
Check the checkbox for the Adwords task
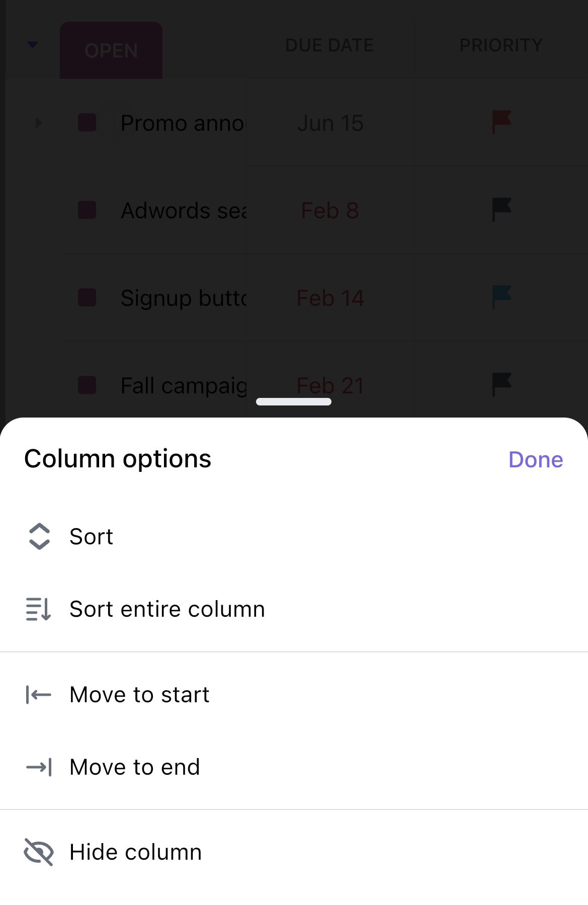tap(87, 210)
